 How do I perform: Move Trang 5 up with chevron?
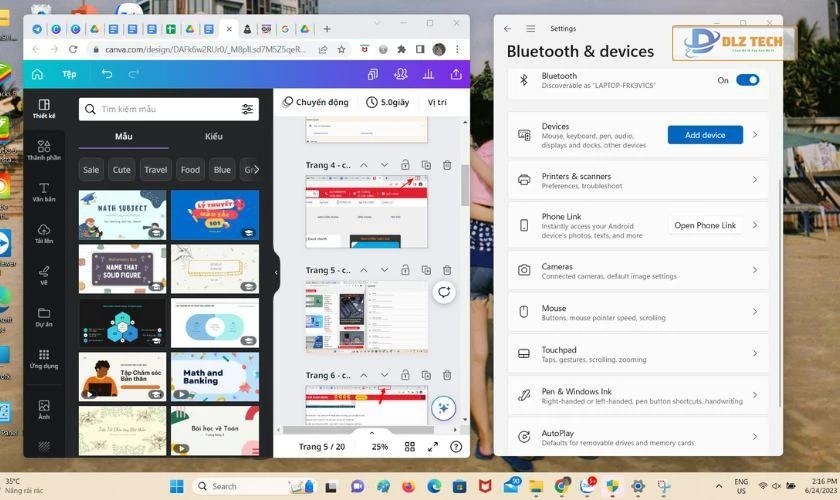tap(364, 270)
